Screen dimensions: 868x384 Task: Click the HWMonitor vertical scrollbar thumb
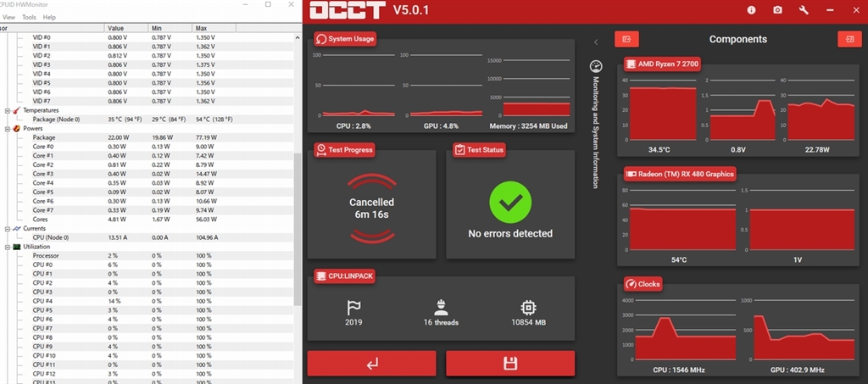tap(298, 230)
